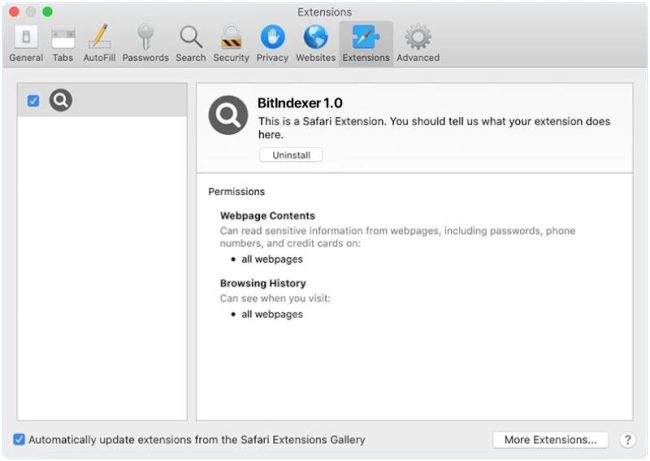The image size is (650, 461).
Task: Open AutoFill preferences
Action: pyautogui.click(x=99, y=43)
